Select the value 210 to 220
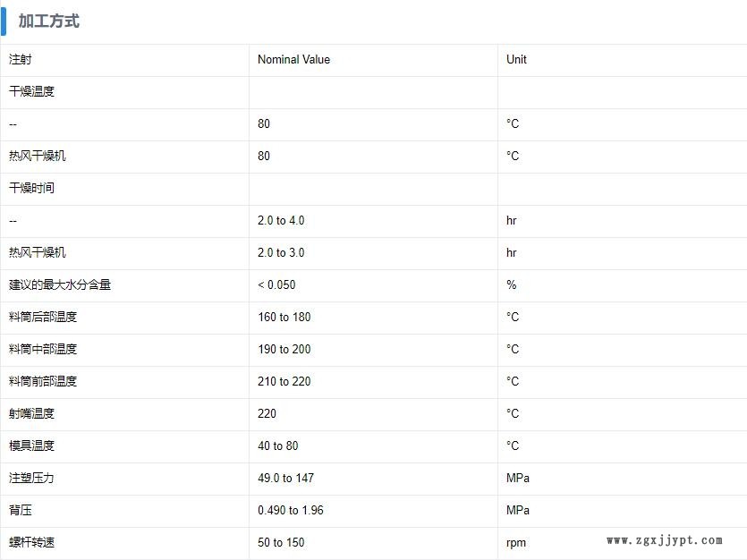 pyautogui.click(x=284, y=382)
